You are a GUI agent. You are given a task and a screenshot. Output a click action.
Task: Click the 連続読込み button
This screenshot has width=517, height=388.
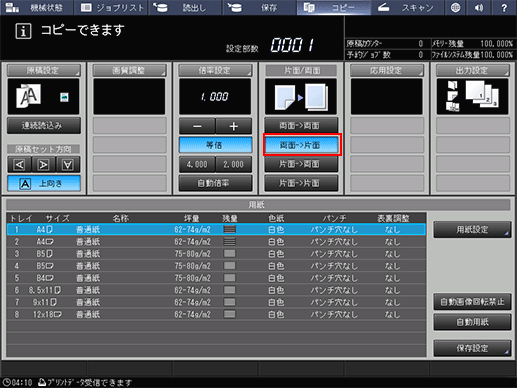tap(44, 125)
